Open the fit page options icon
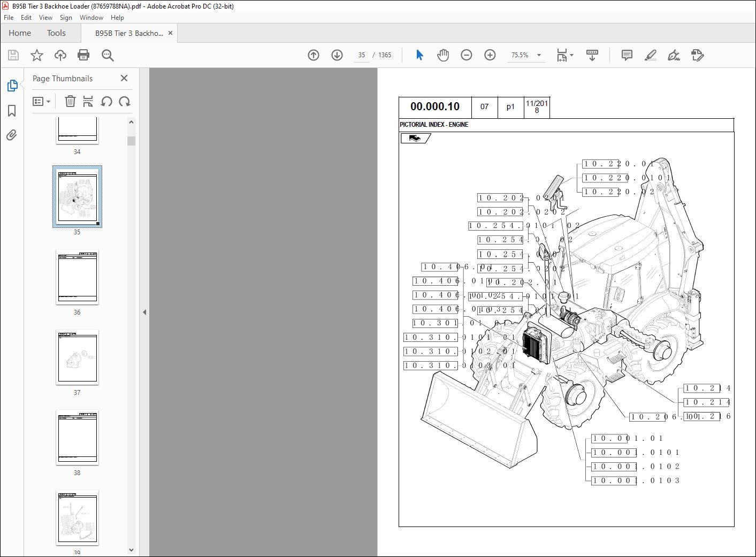The height and width of the screenshot is (557, 756). (564, 55)
